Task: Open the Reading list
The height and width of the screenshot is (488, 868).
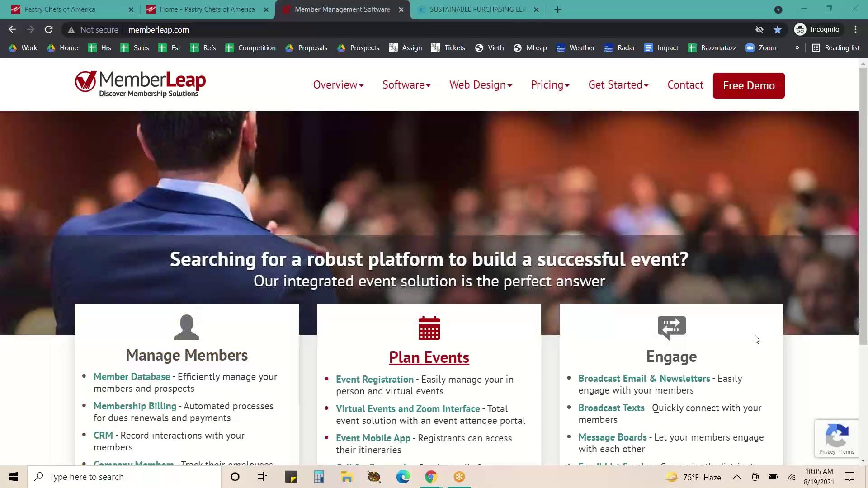Action: tap(836, 48)
